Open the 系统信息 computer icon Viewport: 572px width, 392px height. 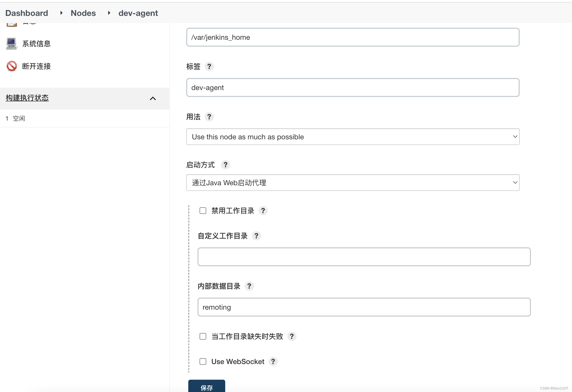coord(12,44)
